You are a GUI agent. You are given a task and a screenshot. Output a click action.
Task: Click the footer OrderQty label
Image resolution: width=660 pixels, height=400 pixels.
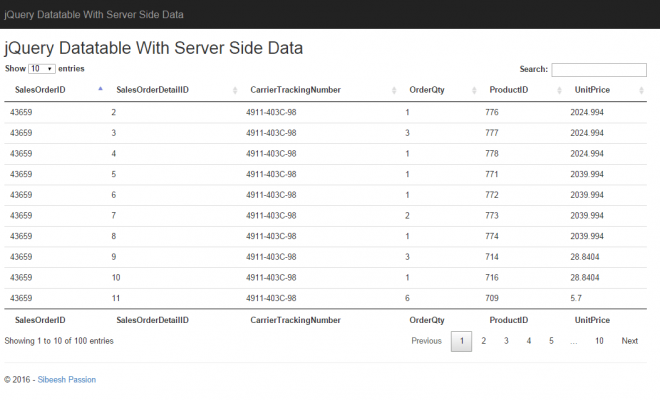click(x=427, y=320)
